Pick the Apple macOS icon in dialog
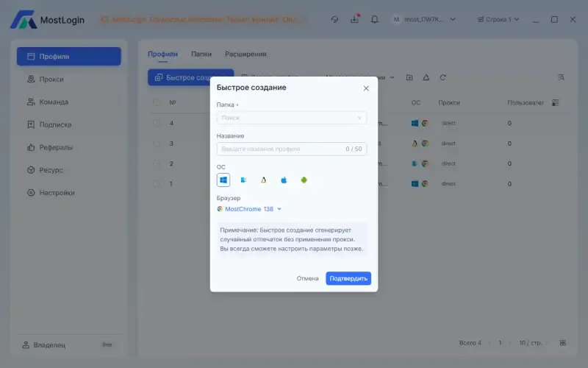Viewport: 588px width, 368px height. (x=284, y=180)
